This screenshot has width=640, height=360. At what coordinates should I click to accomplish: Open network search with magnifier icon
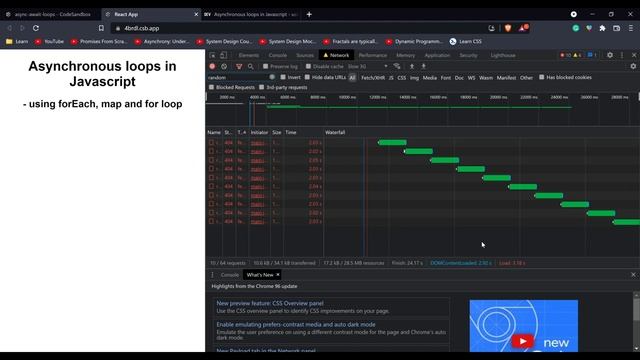point(251,66)
